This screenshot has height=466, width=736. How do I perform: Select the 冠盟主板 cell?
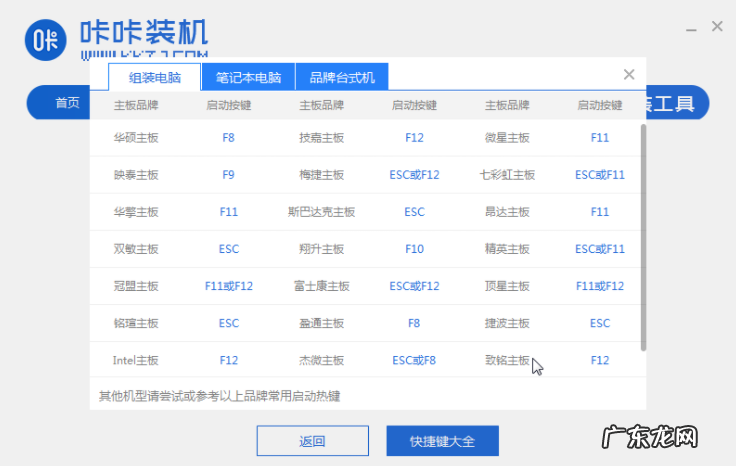(x=136, y=286)
